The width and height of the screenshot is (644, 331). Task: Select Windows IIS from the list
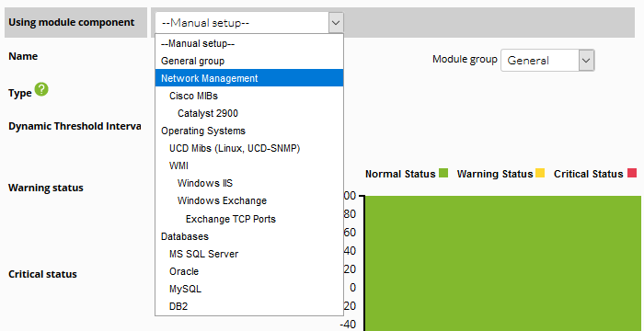(x=249, y=183)
